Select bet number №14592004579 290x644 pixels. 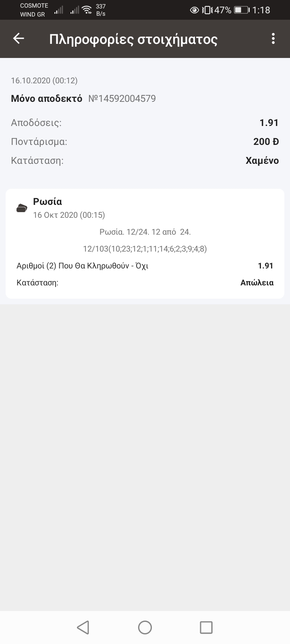pos(122,99)
